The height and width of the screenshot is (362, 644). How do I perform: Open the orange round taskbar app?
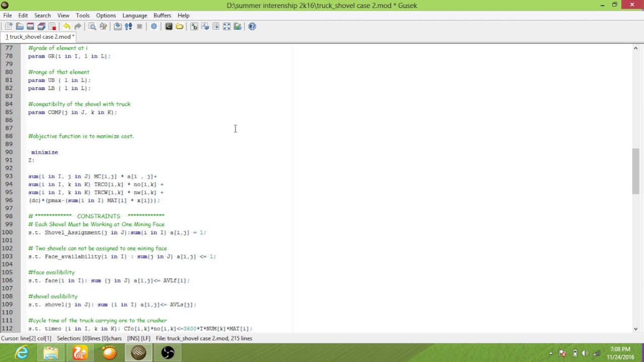[x=109, y=353]
